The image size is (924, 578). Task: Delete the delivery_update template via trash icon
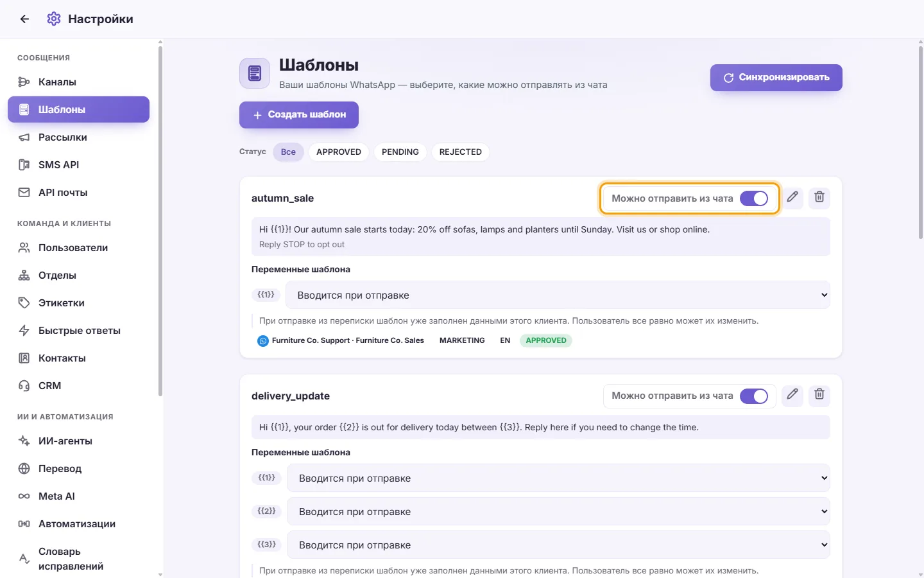(819, 394)
